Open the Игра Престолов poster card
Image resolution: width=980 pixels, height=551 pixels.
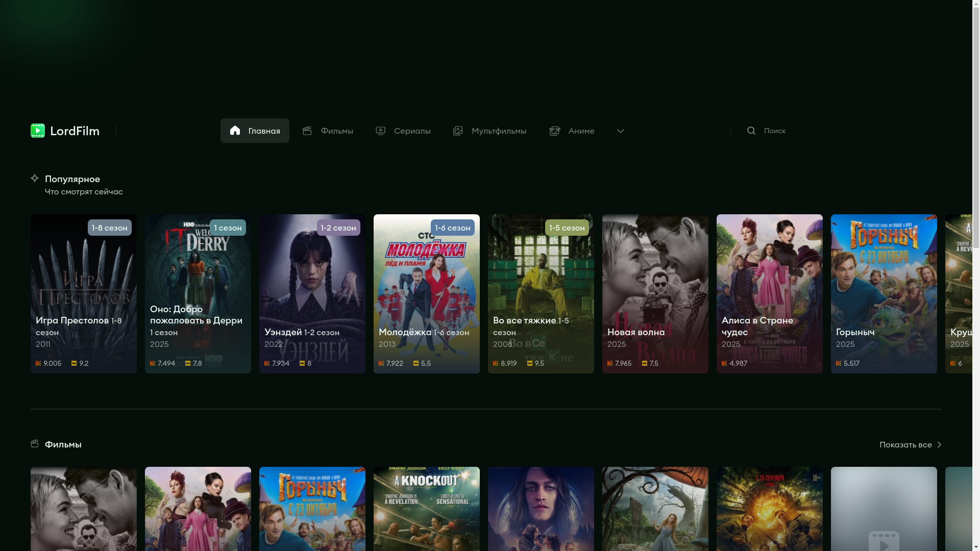[84, 294]
